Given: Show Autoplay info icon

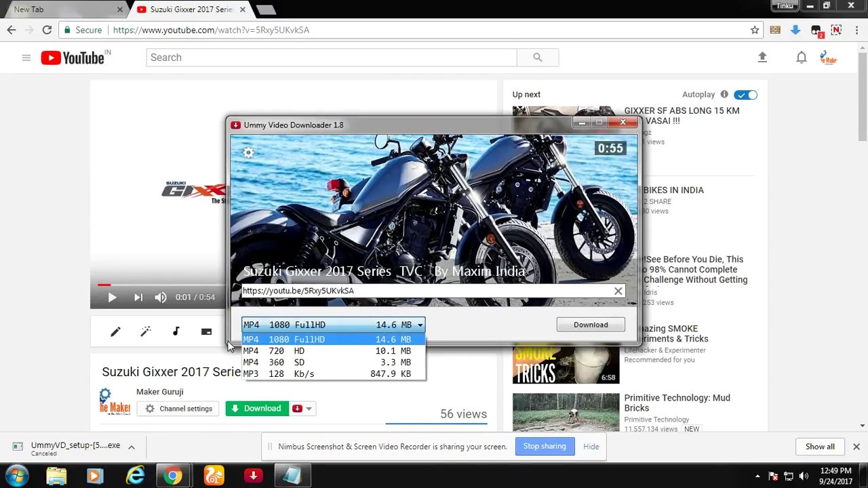Looking at the screenshot, I should [x=724, y=94].
